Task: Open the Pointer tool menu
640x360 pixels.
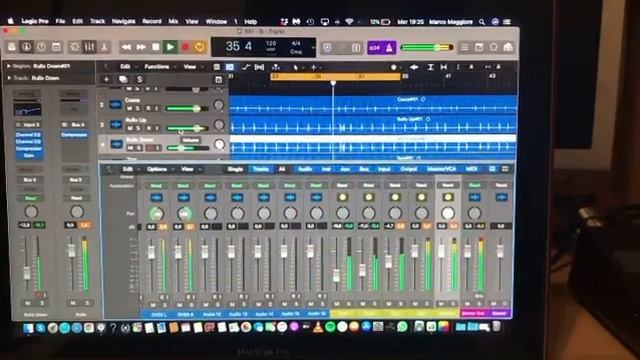Action: (x=296, y=67)
